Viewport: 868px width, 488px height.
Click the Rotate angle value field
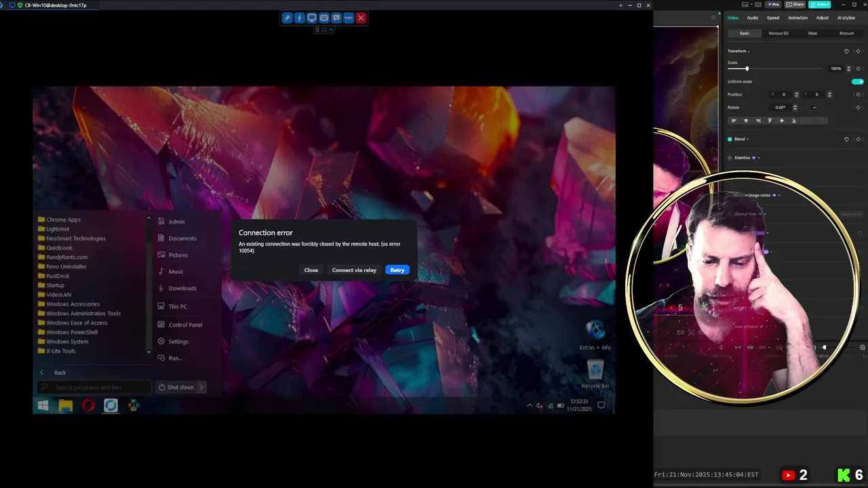(781, 107)
